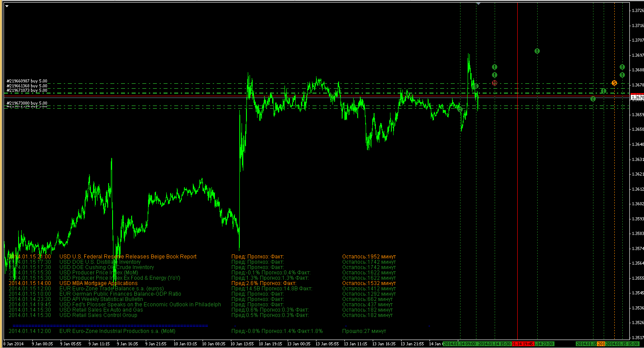Click order label #219673080 buy 5.00
Image resolution: width=644 pixels, height=348 pixels.
click(27, 103)
